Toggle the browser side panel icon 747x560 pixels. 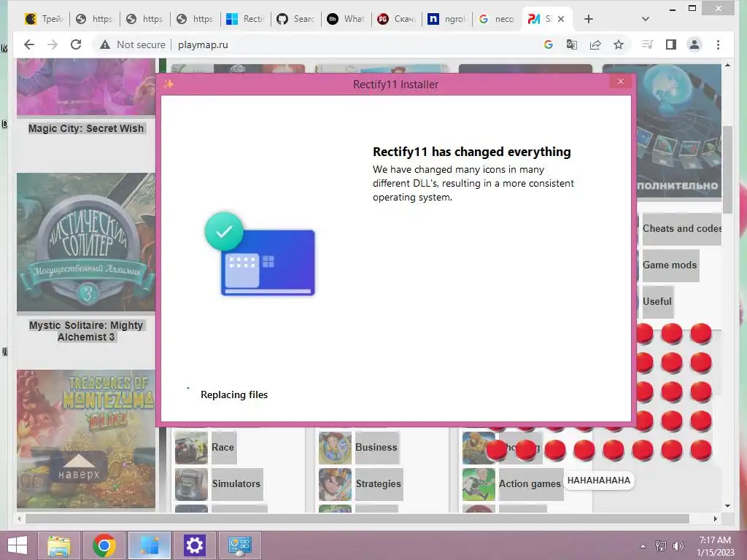pos(671,44)
